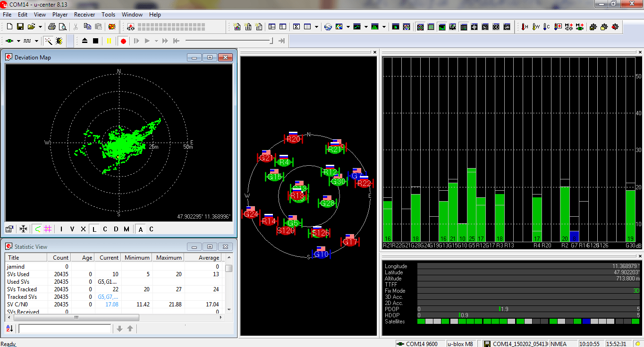Toggle the L button in Deviation Map toolbar
The width and height of the screenshot is (644, 347).
click(x=94, y=229)
